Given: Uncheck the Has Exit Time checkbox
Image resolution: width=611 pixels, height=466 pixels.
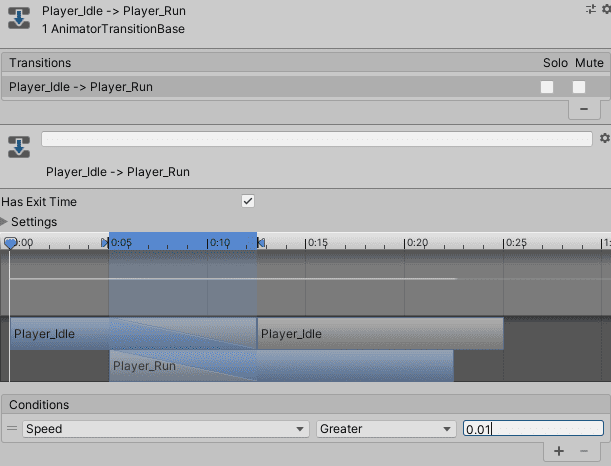Looking at the screenshot, I should point(248,201).
